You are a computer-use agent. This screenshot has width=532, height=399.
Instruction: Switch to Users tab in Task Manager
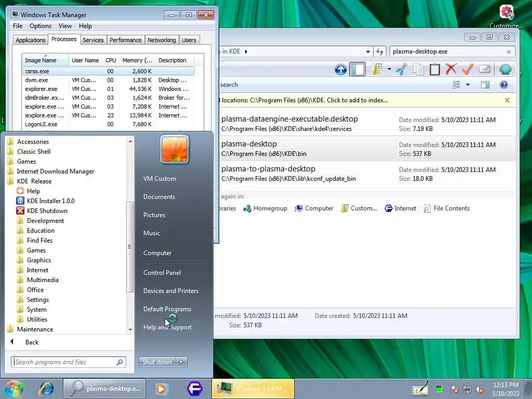189,40
